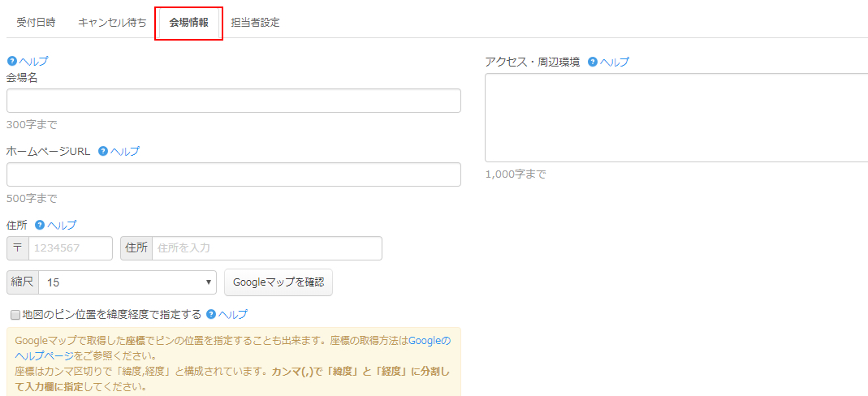Click the help icon above 会場名

(11, 61)
